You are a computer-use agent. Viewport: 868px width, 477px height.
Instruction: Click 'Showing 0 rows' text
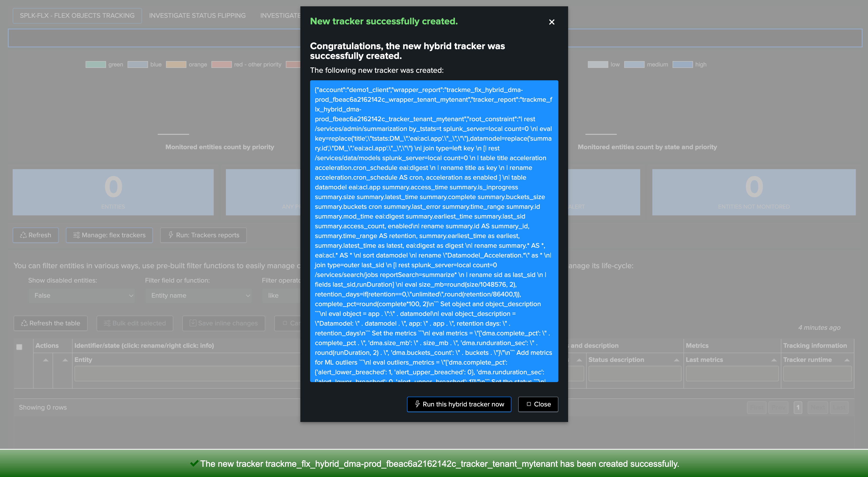(x=43, y=407)
